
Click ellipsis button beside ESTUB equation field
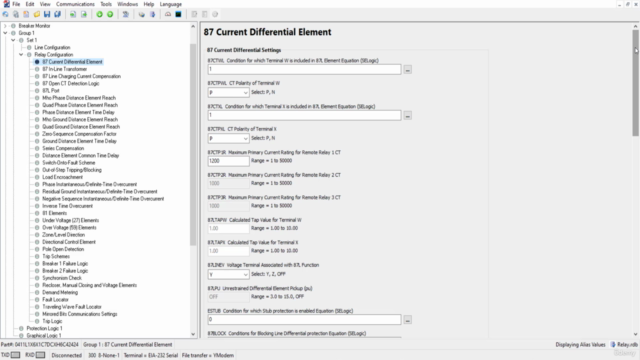click(407, 320)
